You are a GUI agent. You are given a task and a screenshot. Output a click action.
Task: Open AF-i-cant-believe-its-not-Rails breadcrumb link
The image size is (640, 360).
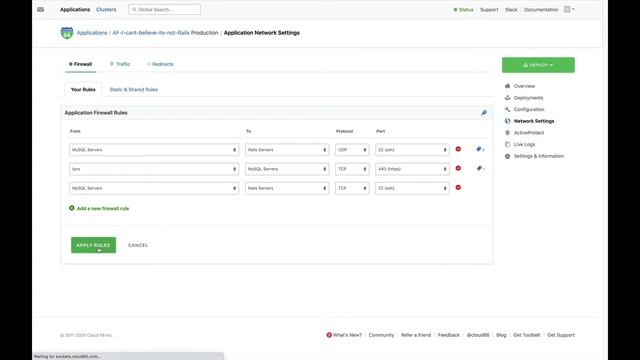click(x=151, y=33)
